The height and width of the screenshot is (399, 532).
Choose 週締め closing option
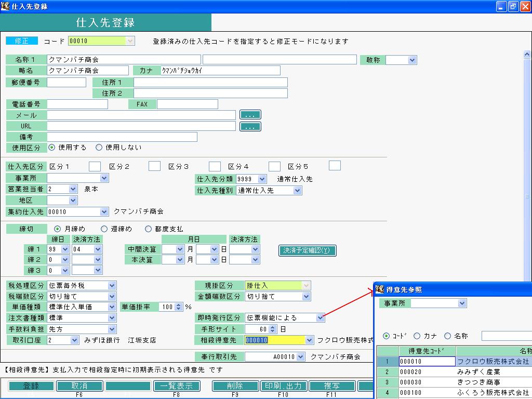(x=104, y=229)
